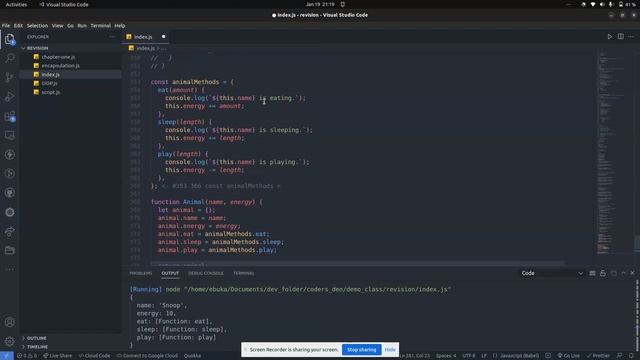640x360 pixels.
Task: Open the Accounts icon at sidebar bottom
Action: [9, 322]
